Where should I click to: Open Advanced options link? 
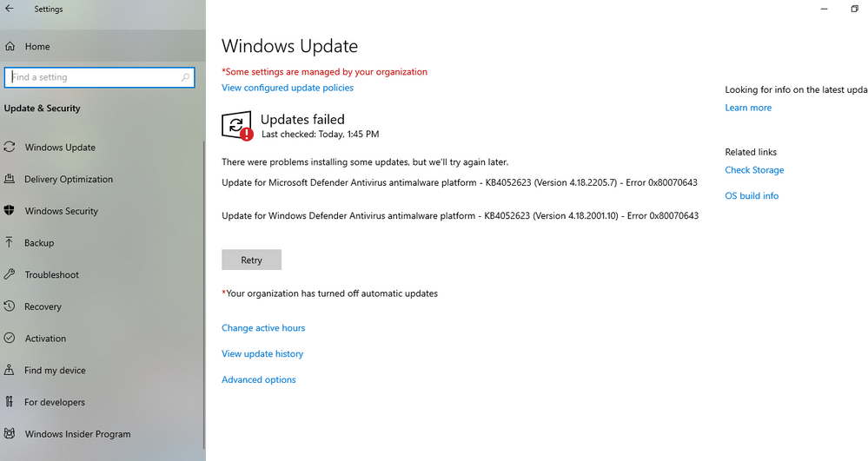point(259,379)
